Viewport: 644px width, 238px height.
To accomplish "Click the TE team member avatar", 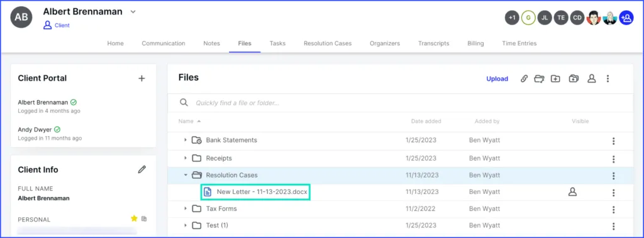I will pyautogui.click(x=561, y=18).
